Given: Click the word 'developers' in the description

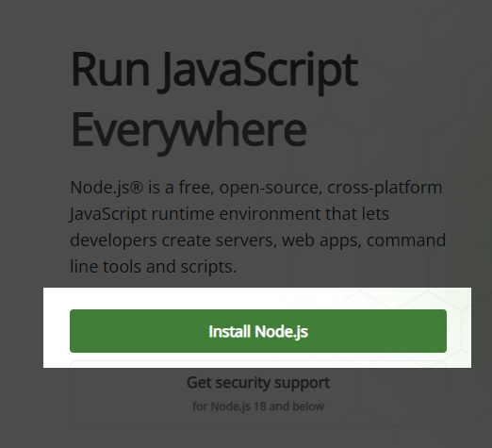Looking at the screenshot, I should tap(113, 241).
